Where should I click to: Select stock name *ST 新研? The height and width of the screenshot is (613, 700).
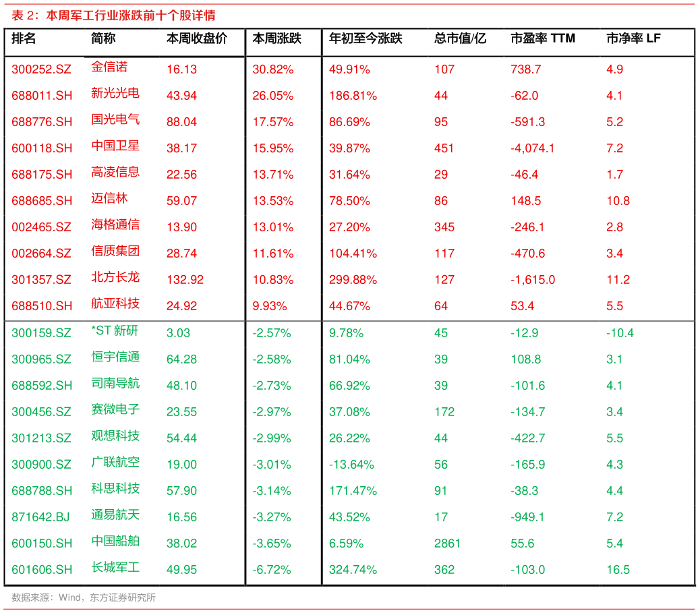tap(115, 331)
